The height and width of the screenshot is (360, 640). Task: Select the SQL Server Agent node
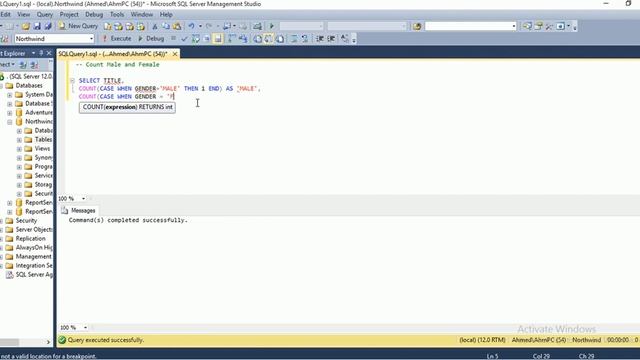pos(34,274)
